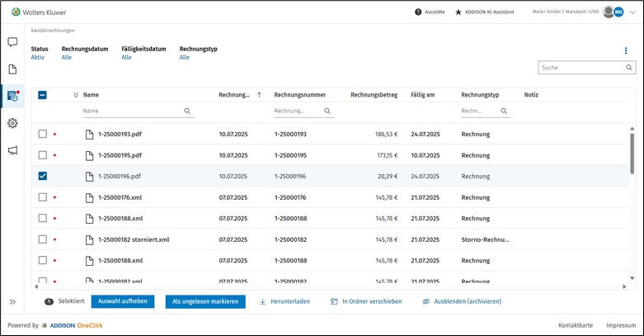Open file 1-25000182 storniert.xml
The width and height of the screenshot is (644, 336).
click(x=134, y=239)
